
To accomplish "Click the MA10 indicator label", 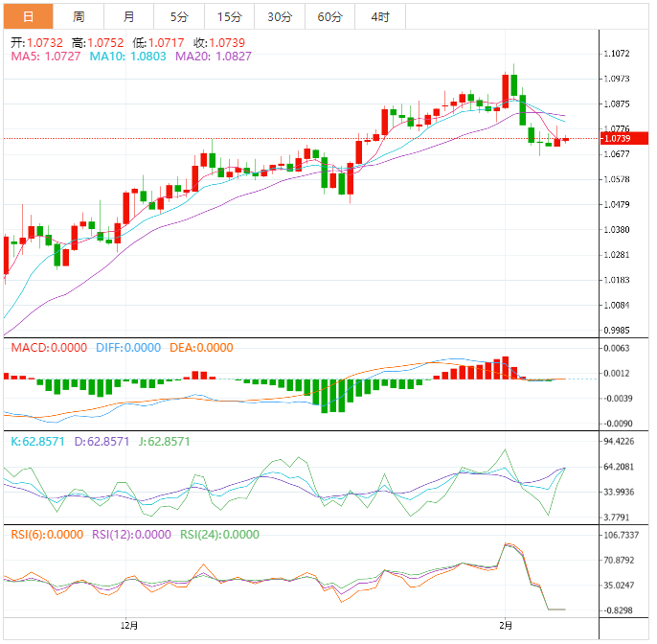I will (127, 57).
